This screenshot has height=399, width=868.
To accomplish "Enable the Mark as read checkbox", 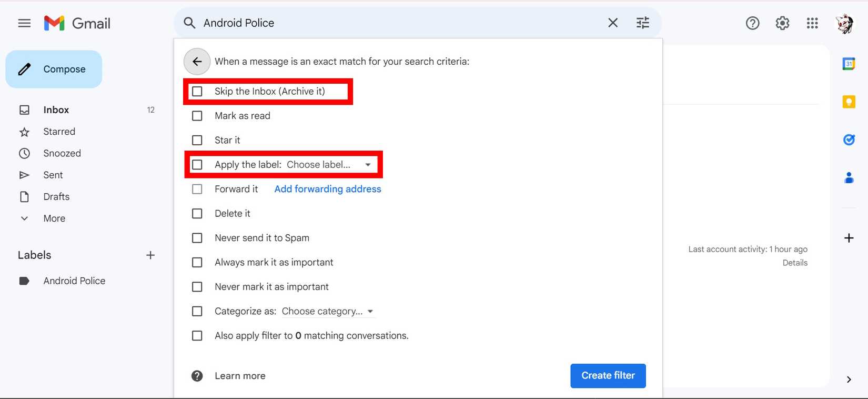I will 197,116.
